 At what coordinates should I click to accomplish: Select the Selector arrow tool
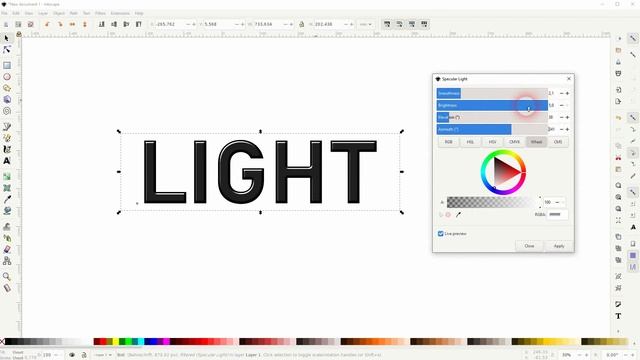coord(7,38)
